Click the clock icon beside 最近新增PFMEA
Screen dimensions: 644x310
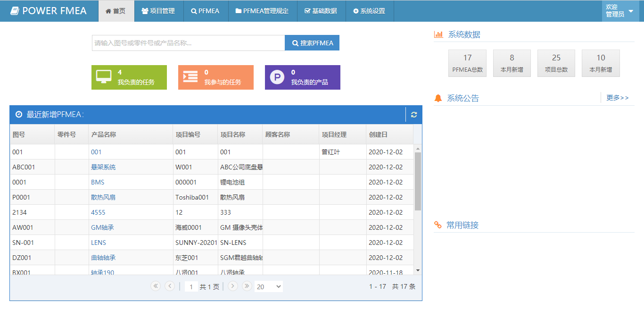[x=19, y=114]
